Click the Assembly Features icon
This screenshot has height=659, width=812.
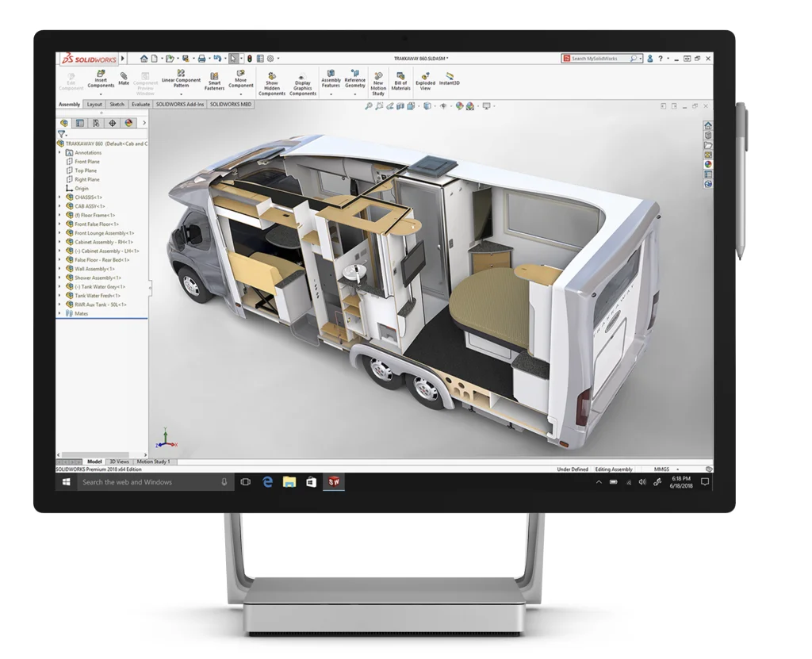330,77
